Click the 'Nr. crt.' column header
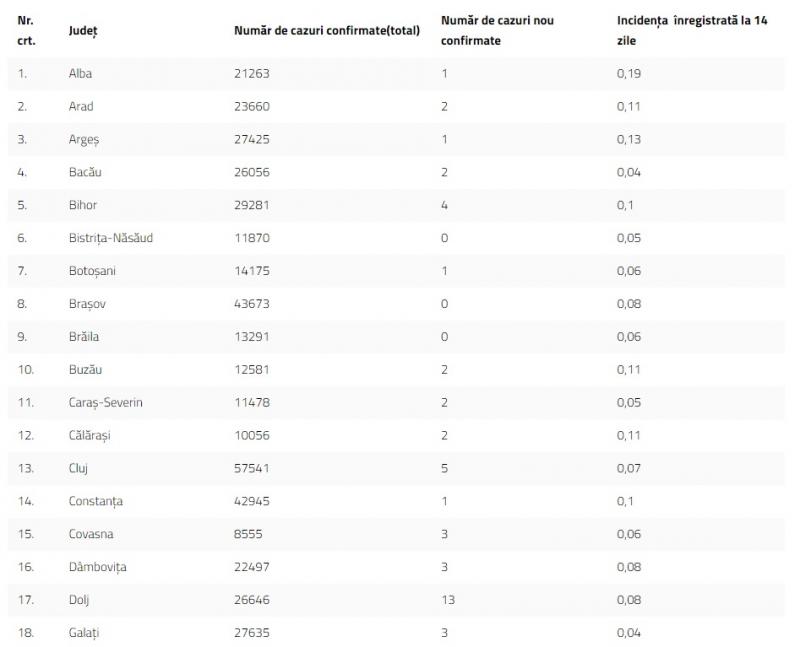800x647 pixels. pyautogui.click(x=26, y=30)
